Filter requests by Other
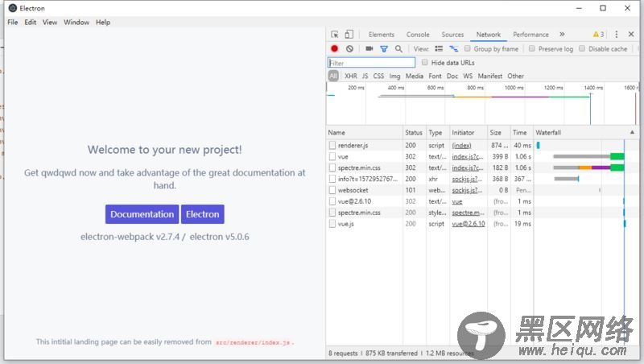644x364 pixels. click(x=515, y=76)
